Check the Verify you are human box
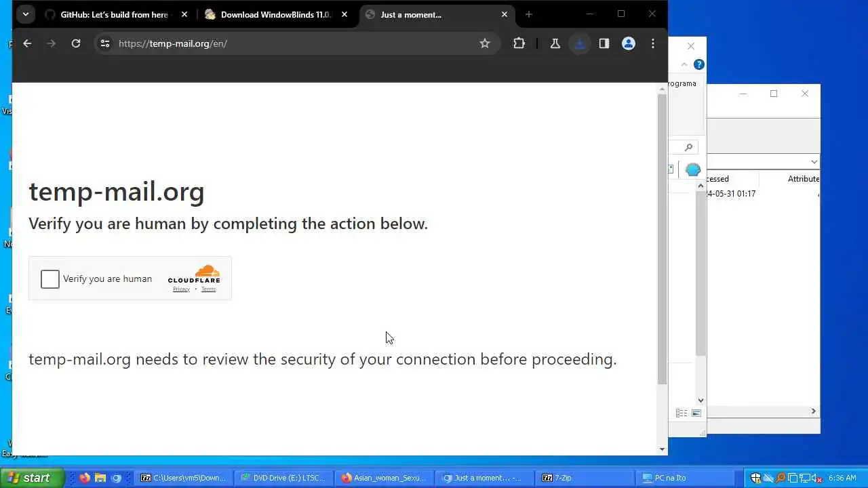Screen dimensions: 868x488 [50, 279]
